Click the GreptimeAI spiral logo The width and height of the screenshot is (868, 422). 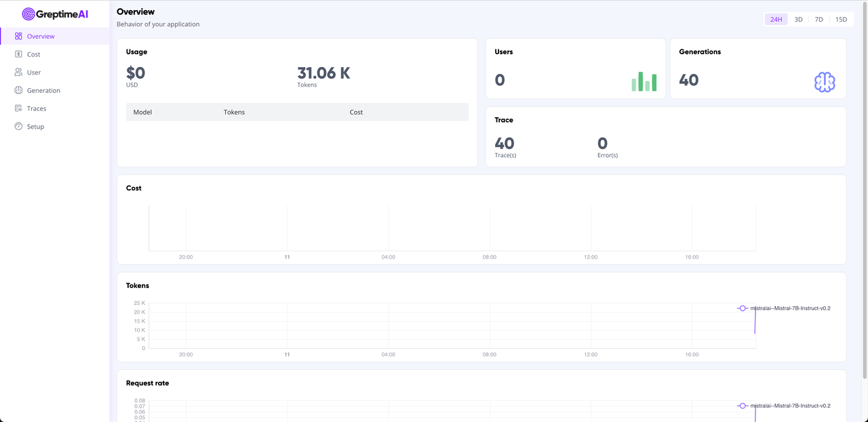point(28,13)
